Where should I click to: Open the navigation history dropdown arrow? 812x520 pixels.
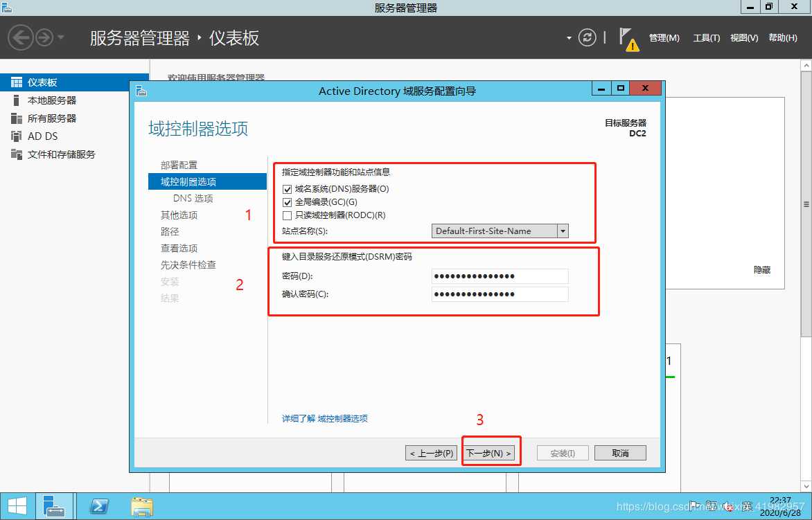tap(60, 38)
